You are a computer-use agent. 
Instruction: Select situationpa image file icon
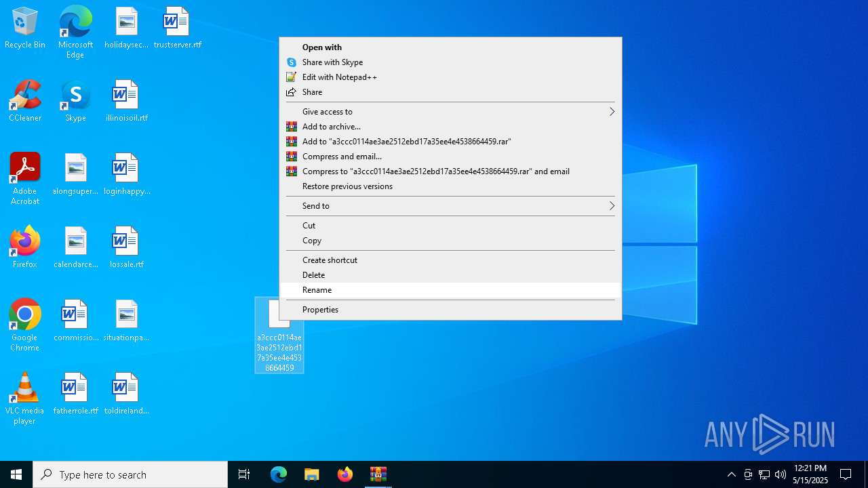[126, 321]
